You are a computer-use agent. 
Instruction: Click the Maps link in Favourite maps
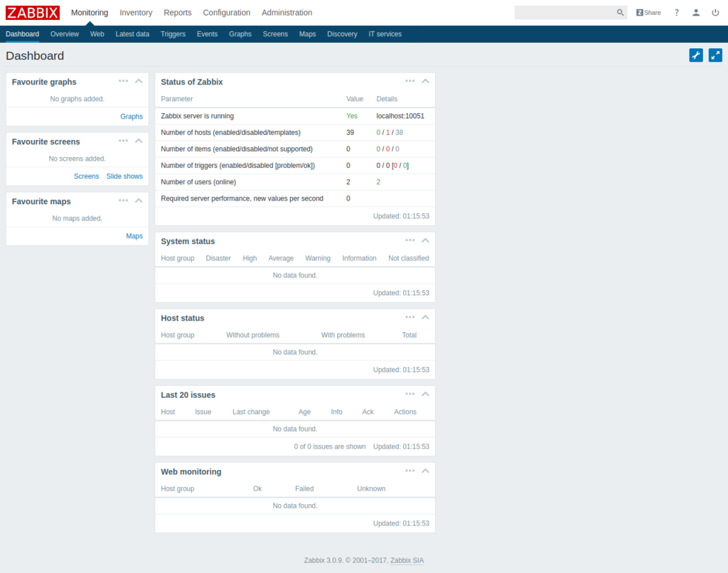click(134, 236)
